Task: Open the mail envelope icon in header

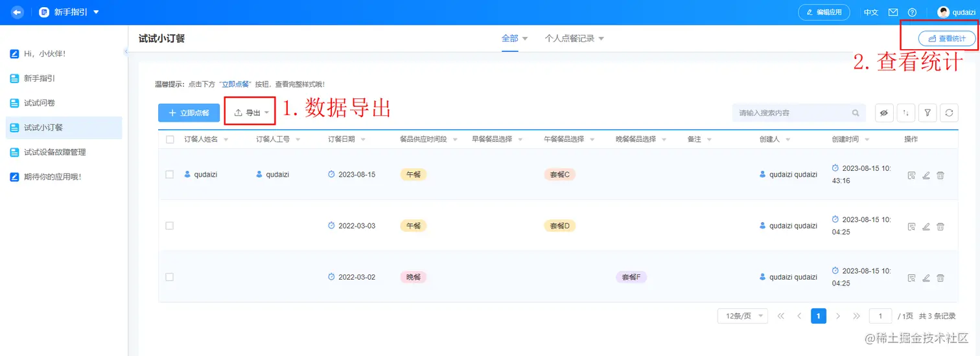Action: click(893, 12)
